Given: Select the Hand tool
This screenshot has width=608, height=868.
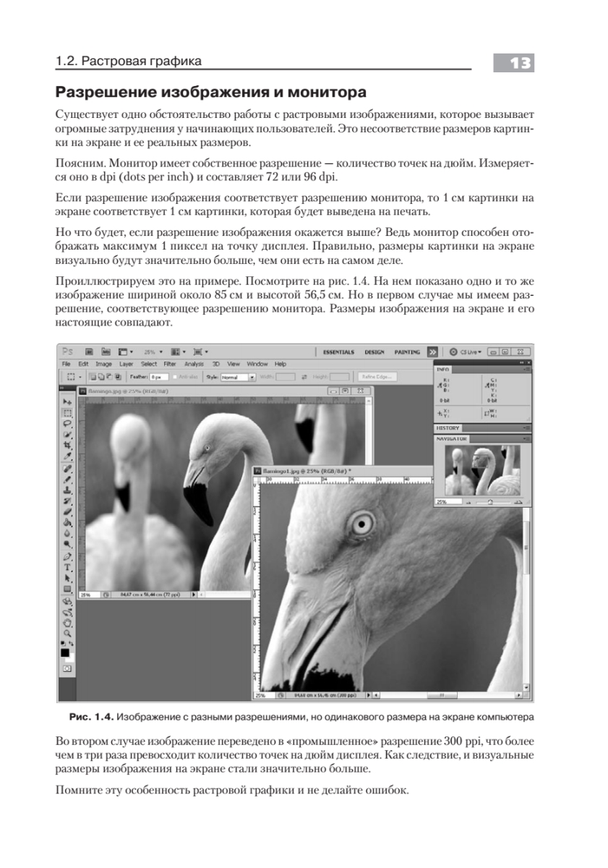Looking at the screenshot, I should click(67, 621).
